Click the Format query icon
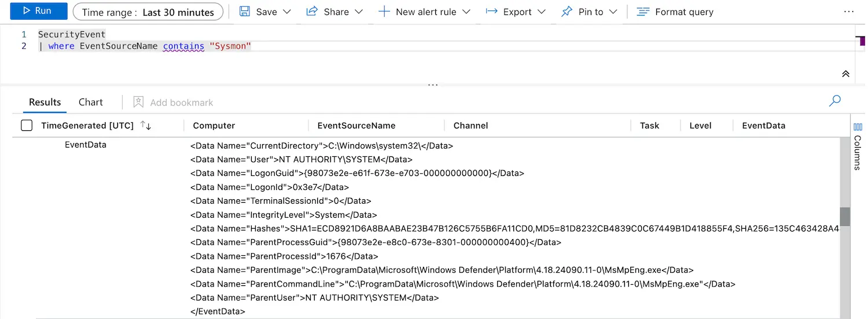868x319 pixels. [x=643, y=12]
